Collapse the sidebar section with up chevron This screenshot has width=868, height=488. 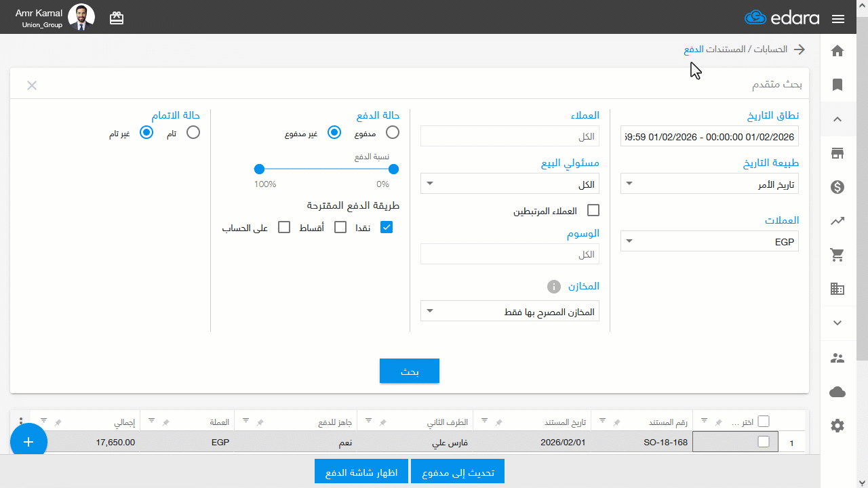point(837,119)
